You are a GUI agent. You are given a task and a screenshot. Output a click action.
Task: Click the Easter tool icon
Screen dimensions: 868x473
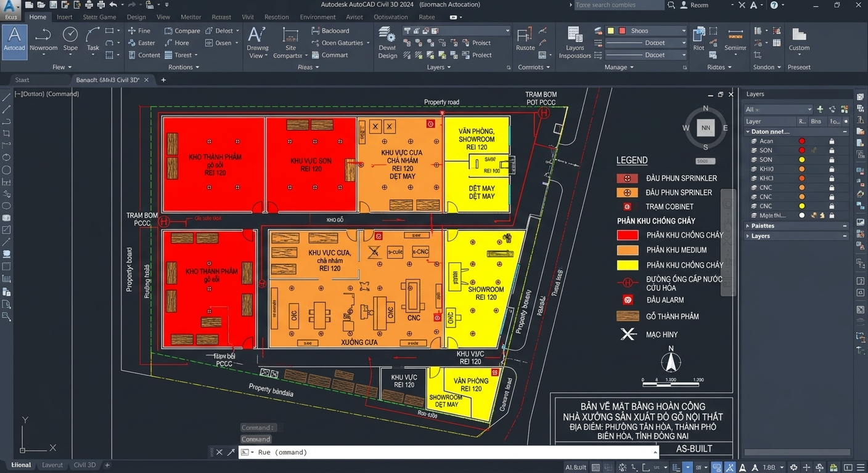(132, 43)
